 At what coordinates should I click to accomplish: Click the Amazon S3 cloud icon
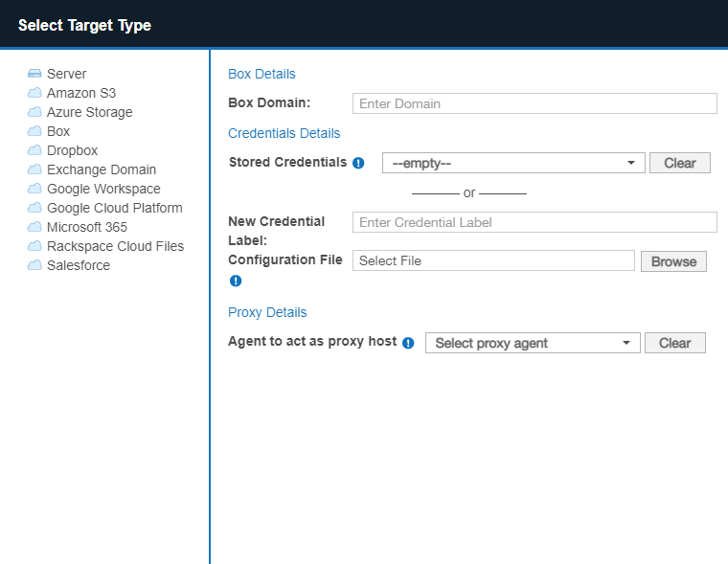pyautogui.click(x=34, y=93)
